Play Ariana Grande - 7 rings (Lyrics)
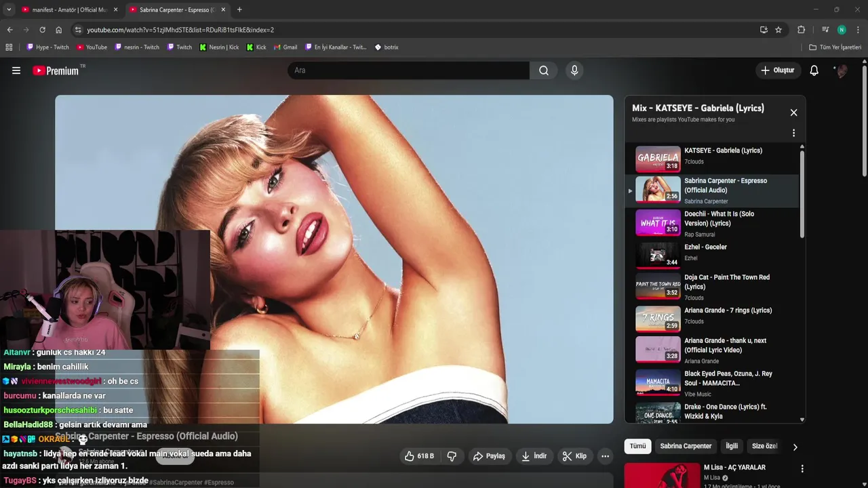Image resolution: width=868 pixels, height=488 pixels. tap(712, 317)
